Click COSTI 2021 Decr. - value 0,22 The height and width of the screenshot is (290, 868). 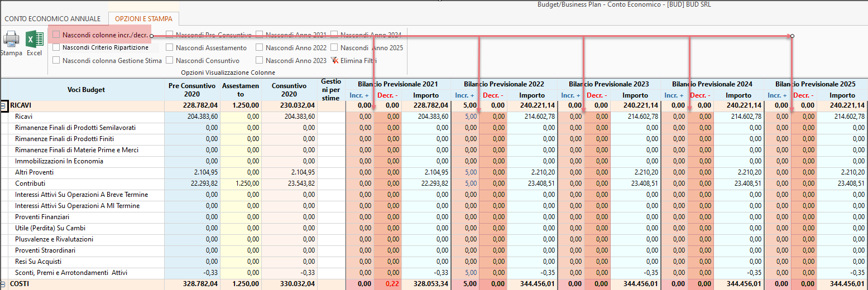point(387,284)
